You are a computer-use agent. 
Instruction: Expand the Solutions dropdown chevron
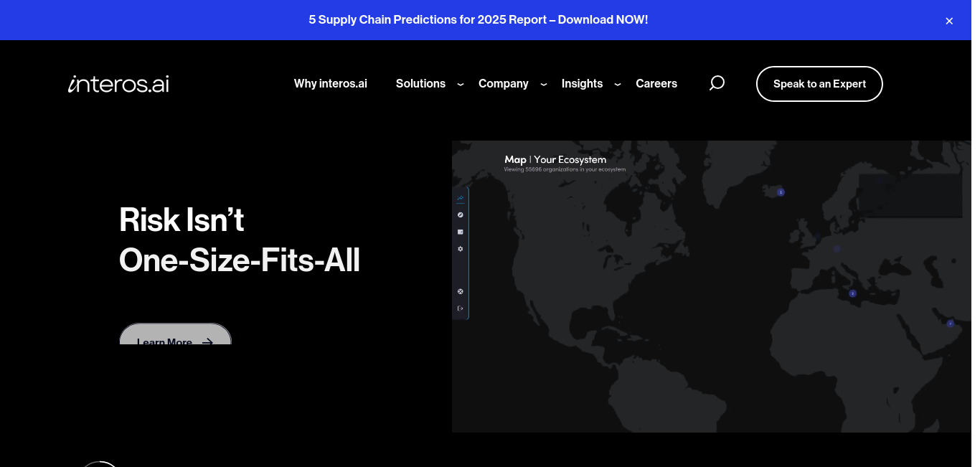(x=461, y=85)
